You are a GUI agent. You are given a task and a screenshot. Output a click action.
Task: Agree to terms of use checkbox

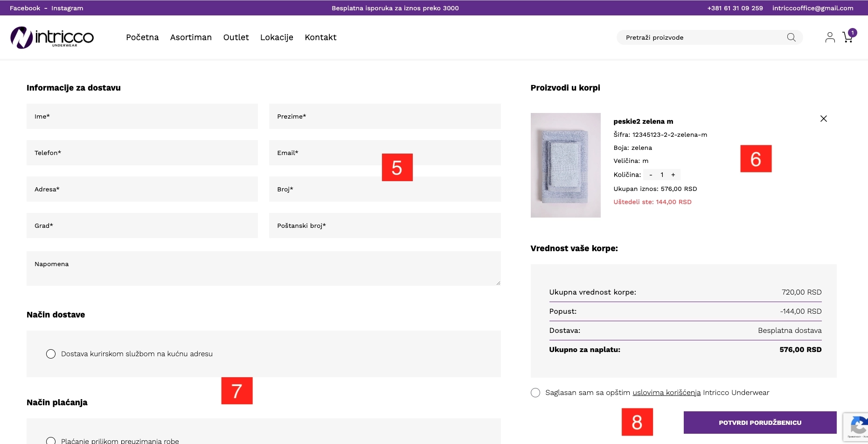[535, 393]
